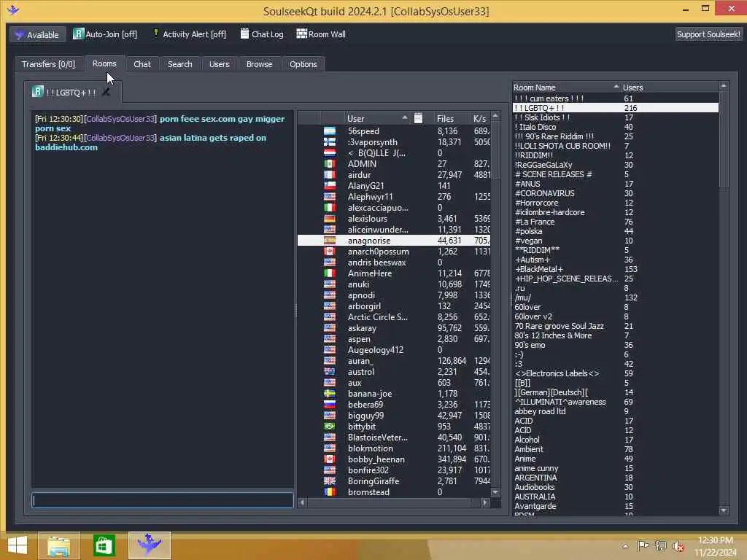Switch to the Chat tab
Screen dimensions: 747x560
coord(142,64)
